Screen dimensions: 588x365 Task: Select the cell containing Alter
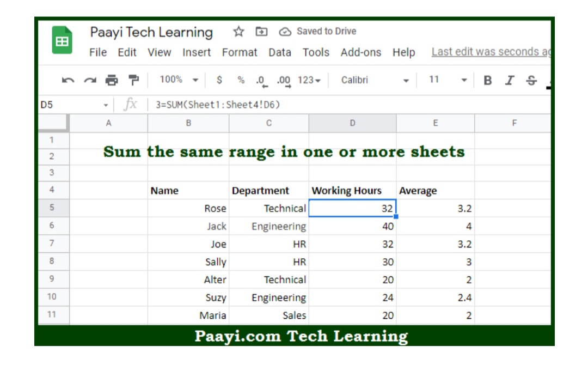pyautogui.click(x=188, y=279)
